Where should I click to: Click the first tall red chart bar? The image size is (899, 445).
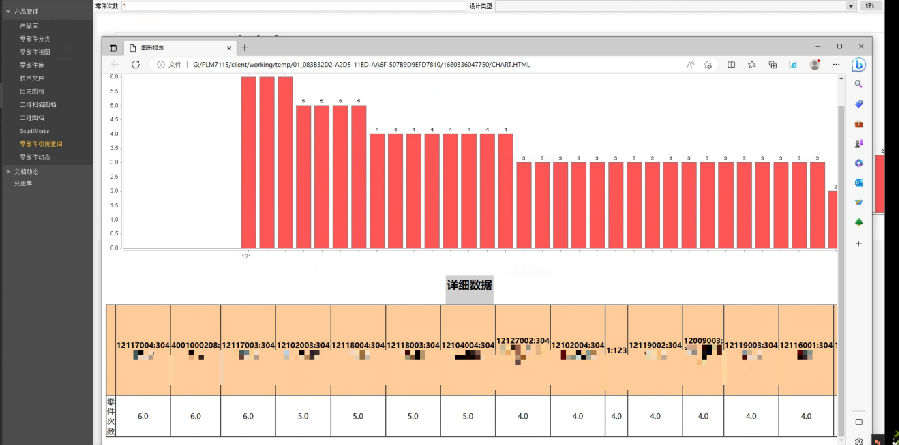[249, 162]
